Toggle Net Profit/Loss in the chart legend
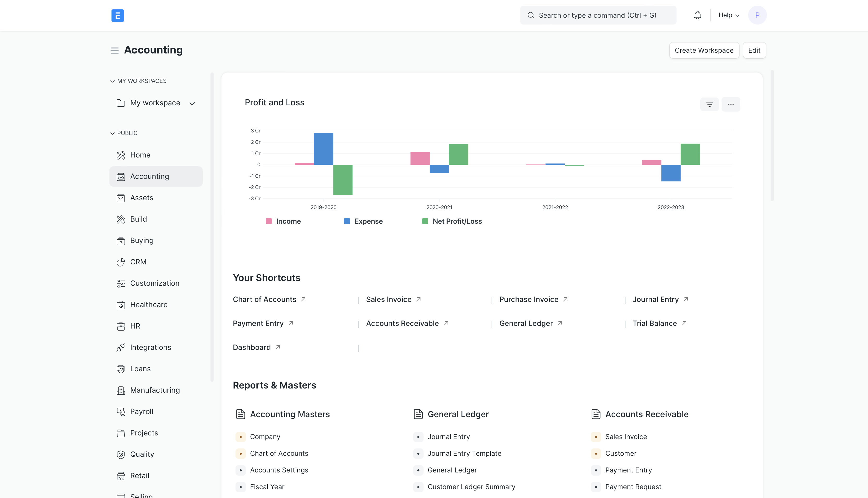This screenshot has width=868, height=498. 452,221
